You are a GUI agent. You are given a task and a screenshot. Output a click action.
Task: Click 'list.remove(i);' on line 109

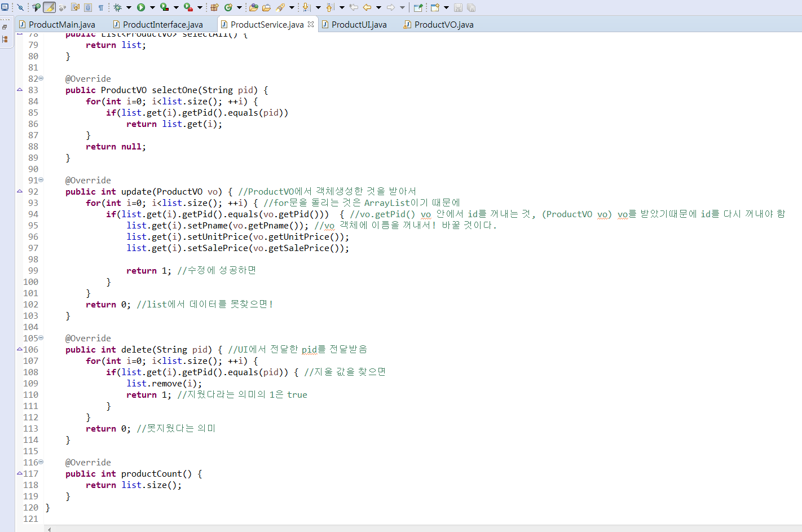click(164, 383)
